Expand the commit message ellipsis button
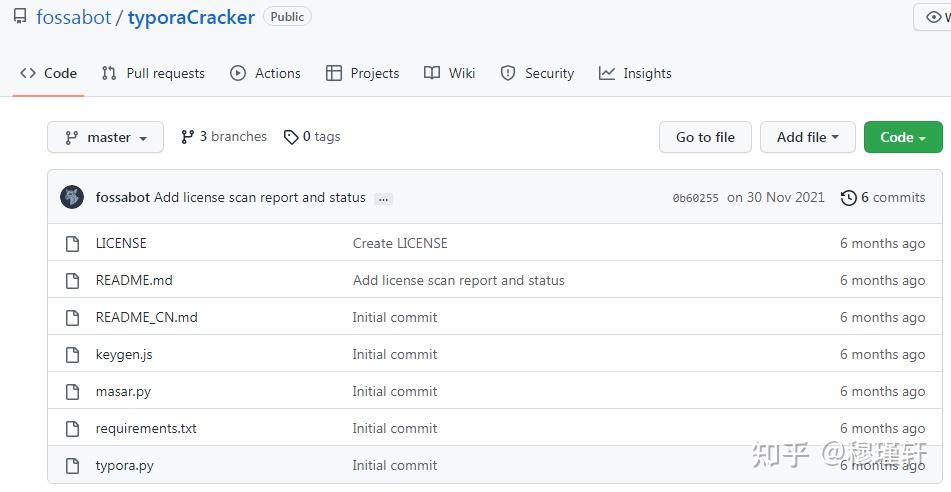The image size is (951, 492). (x=383, y=199)
